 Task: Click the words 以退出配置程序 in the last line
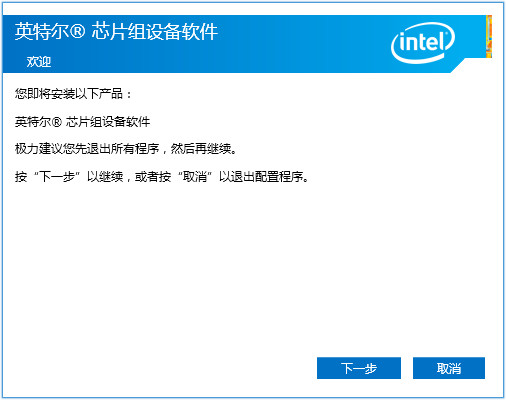tap(261, 176)
